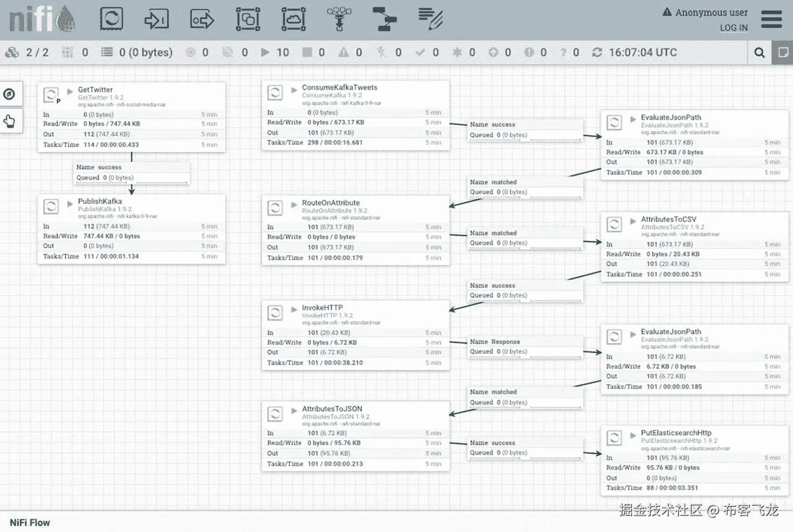Image resolution: width=793 pixels, height=532 pixels.
Task: Select the Processor component in the toolbar
Action: coord(111,19)
